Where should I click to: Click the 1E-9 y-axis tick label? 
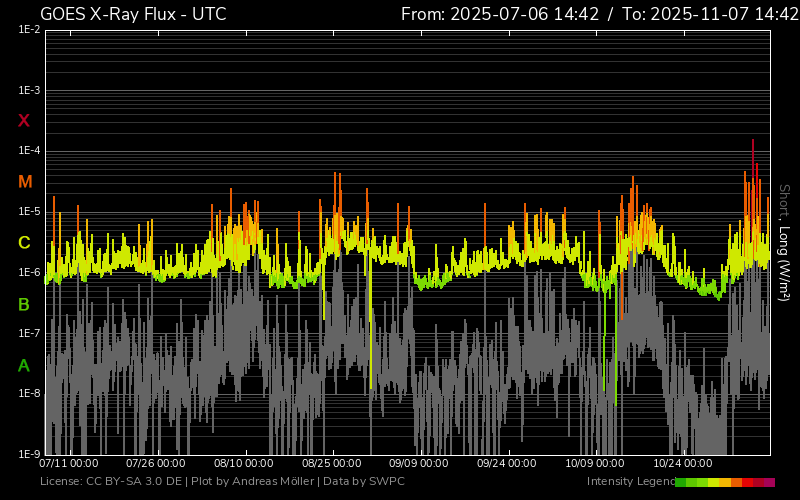pos(29,454)
